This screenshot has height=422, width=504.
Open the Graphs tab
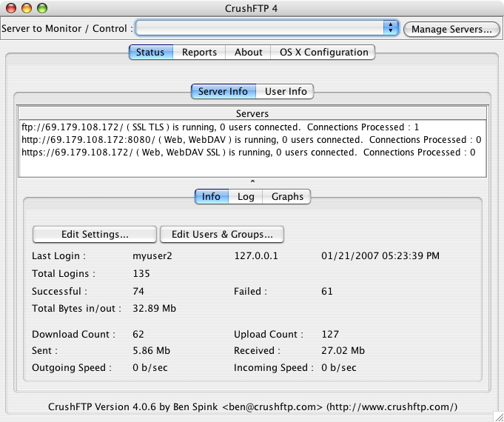[x=287, y=196]
